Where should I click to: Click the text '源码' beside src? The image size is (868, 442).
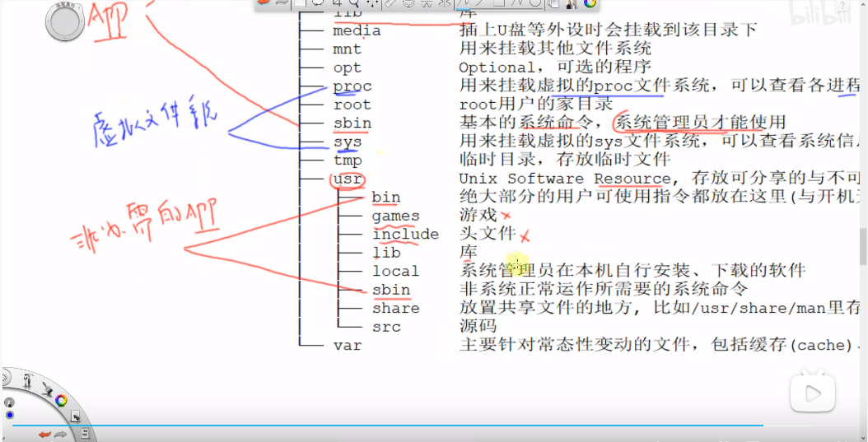[478, 326]
